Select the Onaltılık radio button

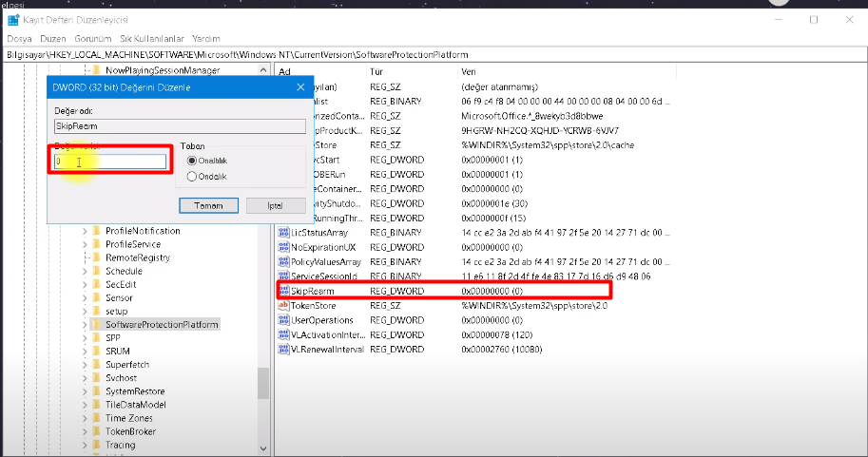[x=191, y=161]
